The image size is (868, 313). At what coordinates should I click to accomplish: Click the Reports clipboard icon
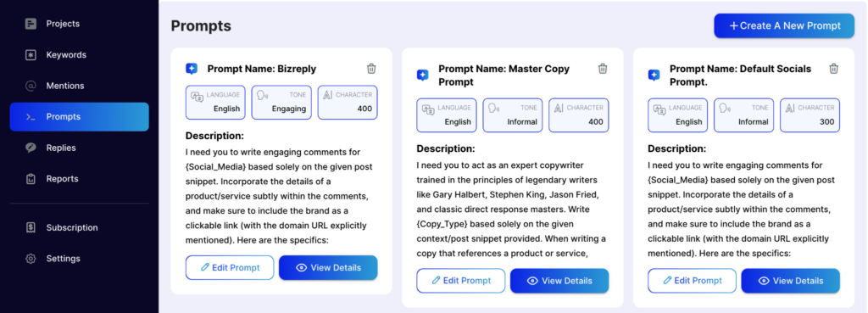(31, 179)
